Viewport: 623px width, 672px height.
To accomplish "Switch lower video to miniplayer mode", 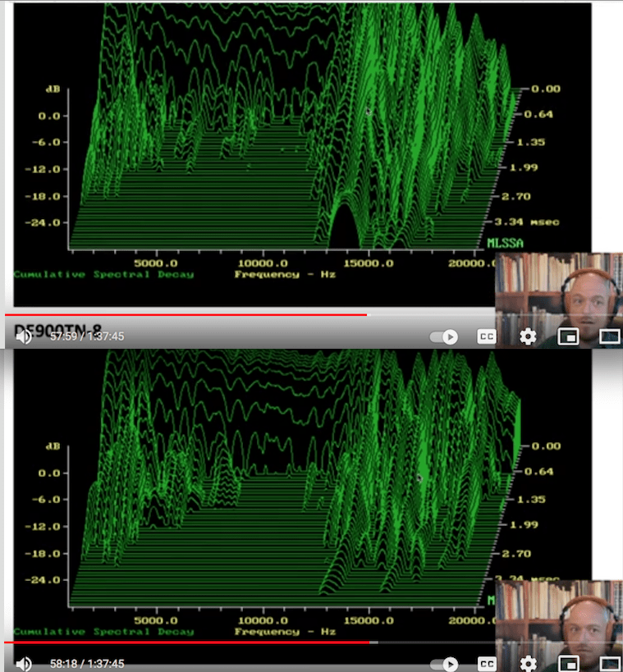I will point(568,664).
